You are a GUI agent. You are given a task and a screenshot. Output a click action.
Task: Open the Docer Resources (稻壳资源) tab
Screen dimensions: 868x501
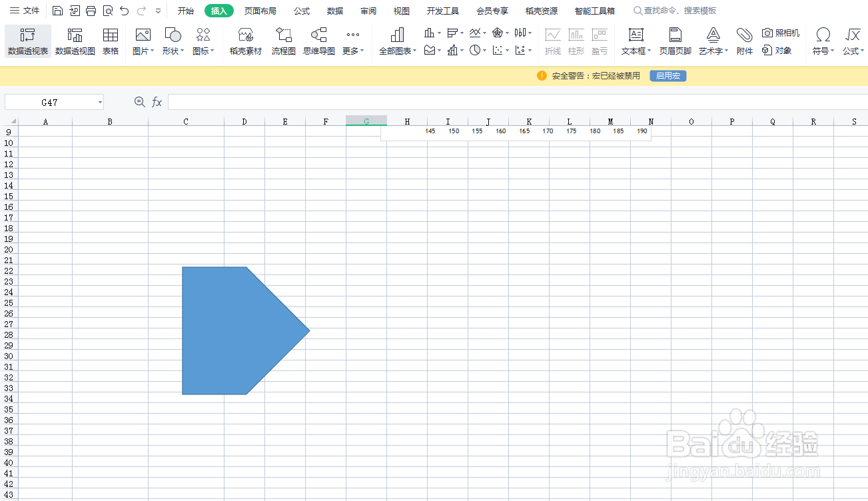(x=542, y=11)
